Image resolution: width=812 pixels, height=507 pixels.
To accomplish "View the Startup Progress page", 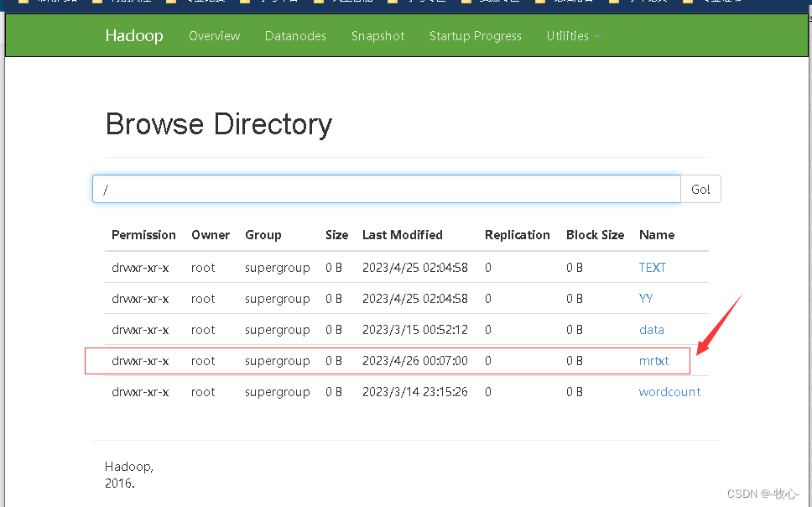I will 476,36.
